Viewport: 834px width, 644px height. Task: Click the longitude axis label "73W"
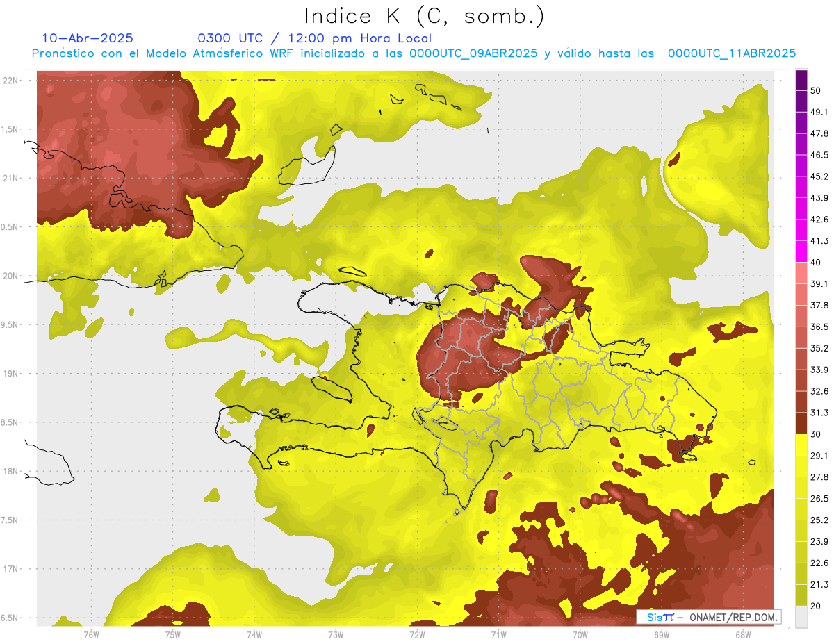(335, 634)
